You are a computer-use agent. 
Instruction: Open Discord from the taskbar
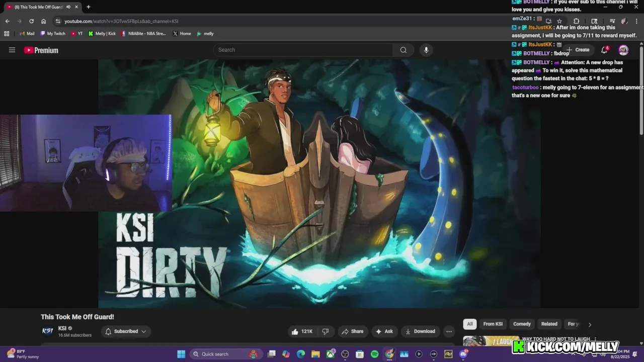coord(463,354)
